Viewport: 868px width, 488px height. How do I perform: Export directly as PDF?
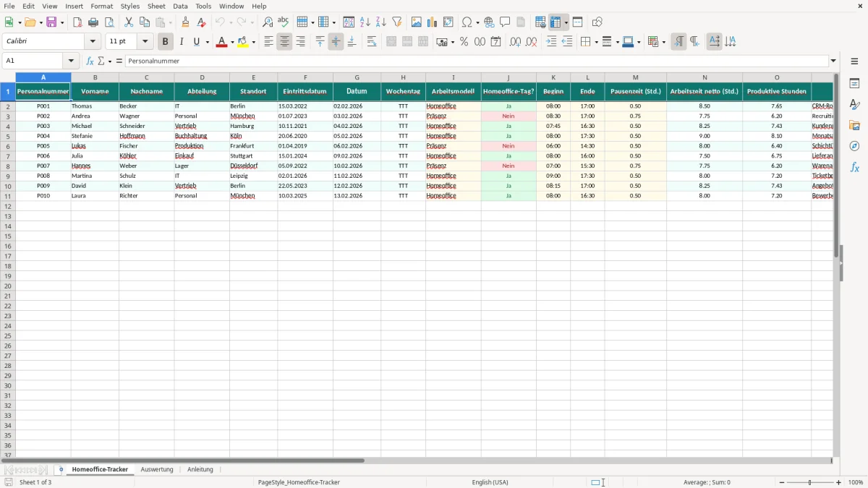point(77,22)
